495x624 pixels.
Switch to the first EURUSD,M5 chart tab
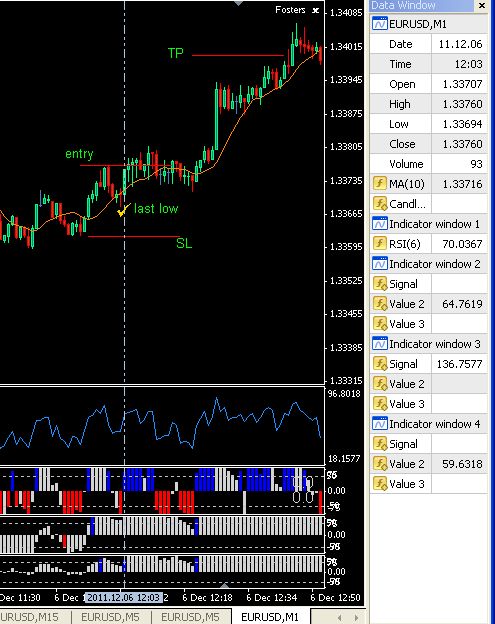(x=110, y=616)
